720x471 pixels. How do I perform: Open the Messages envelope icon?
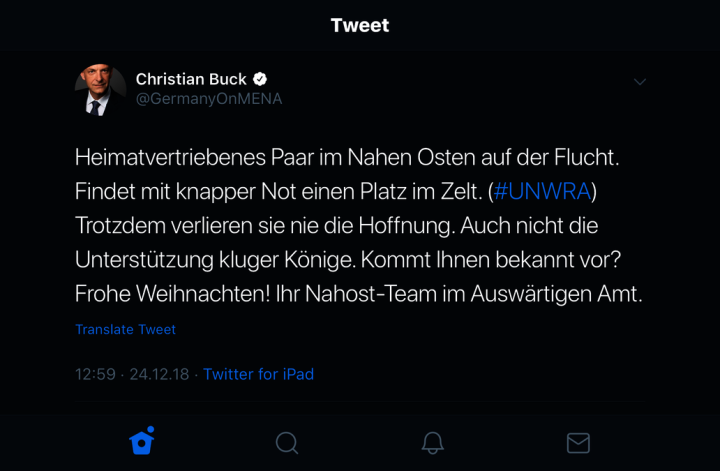[x=578, y=442]
